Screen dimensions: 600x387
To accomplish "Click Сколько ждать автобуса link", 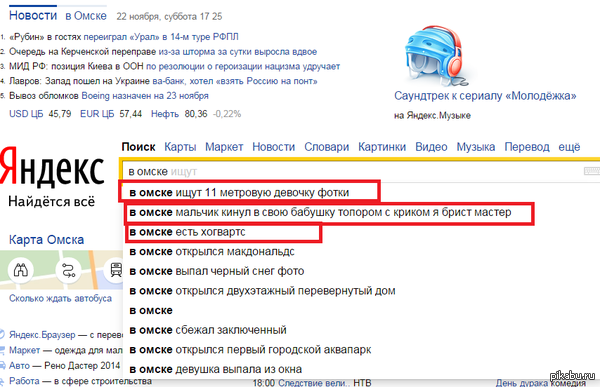I will click(60, 298).
